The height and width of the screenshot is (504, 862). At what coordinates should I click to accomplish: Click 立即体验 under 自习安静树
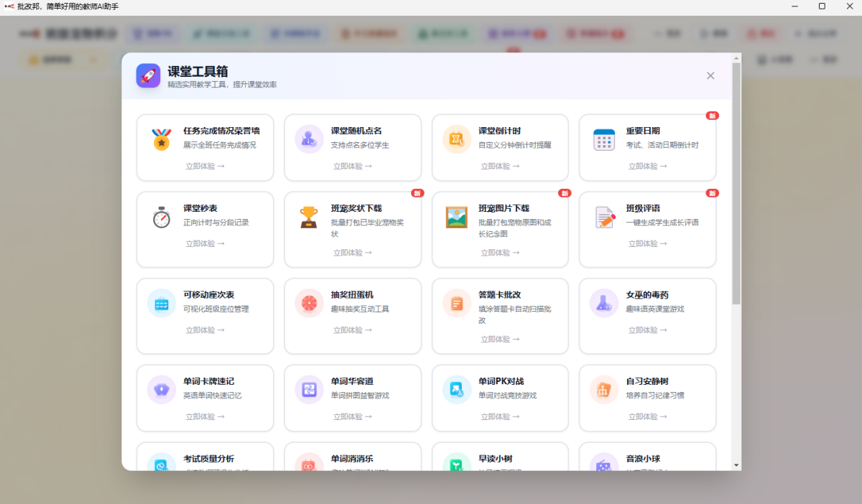coord(648,416)
